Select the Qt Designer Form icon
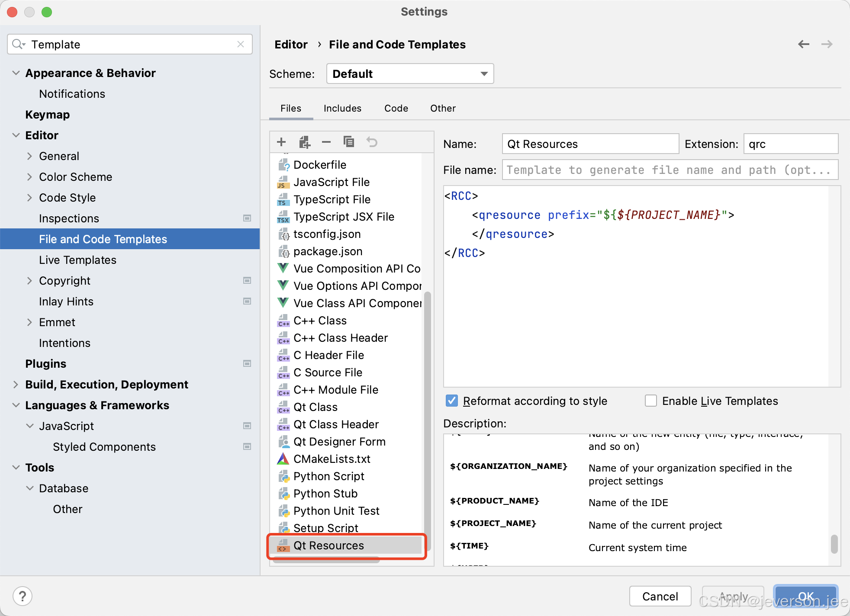The height and width of the screenshot is (616, 850). click(x=283, y=442)
